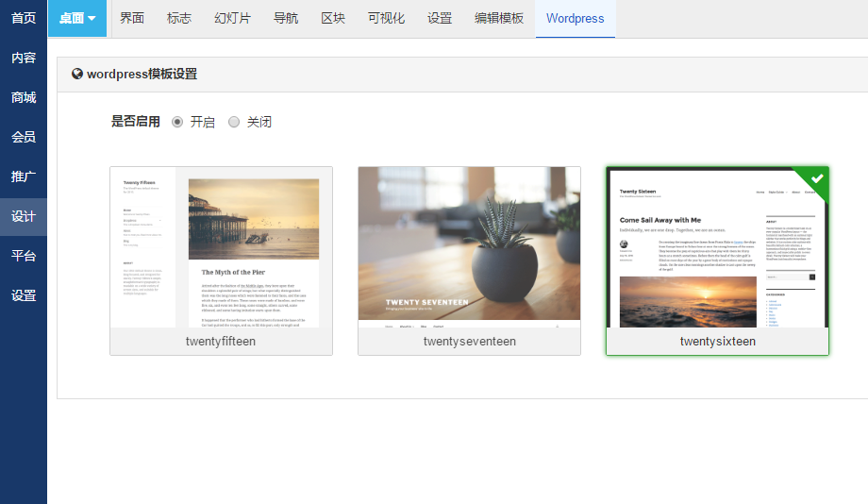
Task: Click the green selected checkmark badge
Action: (x=816, y=178)
